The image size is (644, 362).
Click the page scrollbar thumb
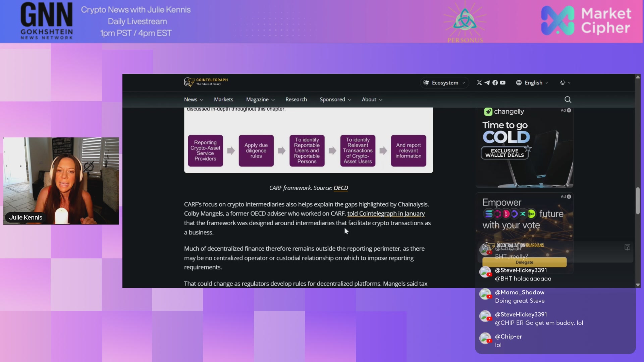coord(638,201)
